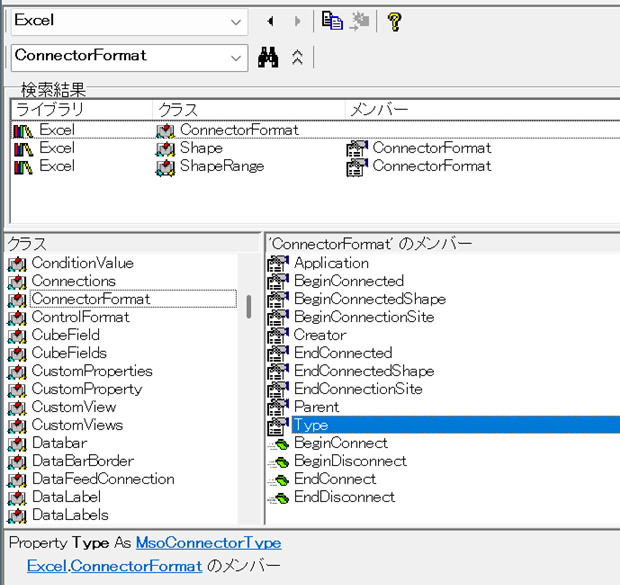Viewport: 620px width, 585px height.
Task: Select the EndDisconnect method
Action: point(344,497)
